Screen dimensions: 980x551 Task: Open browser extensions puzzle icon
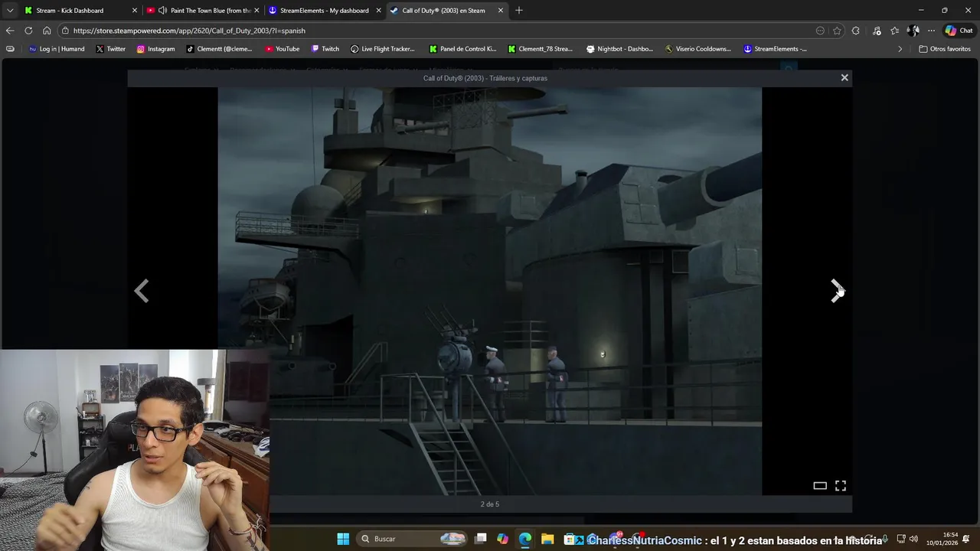856,31
